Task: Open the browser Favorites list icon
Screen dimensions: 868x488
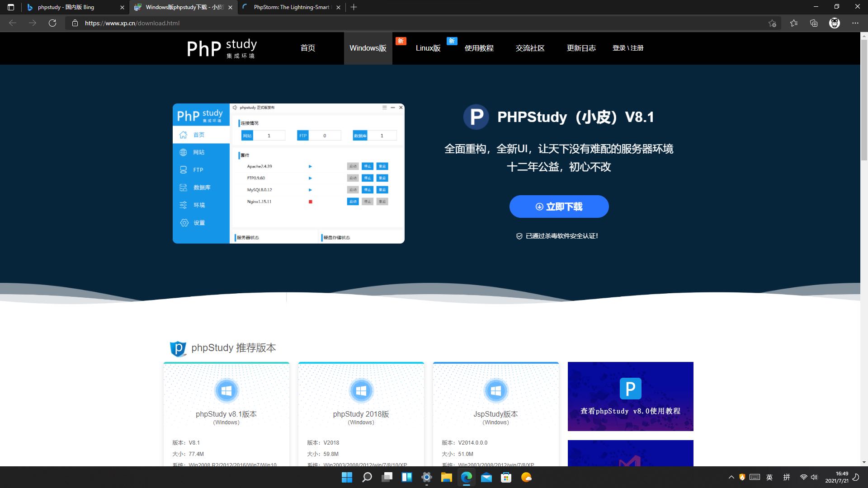Action: click(x=794, y=23)
